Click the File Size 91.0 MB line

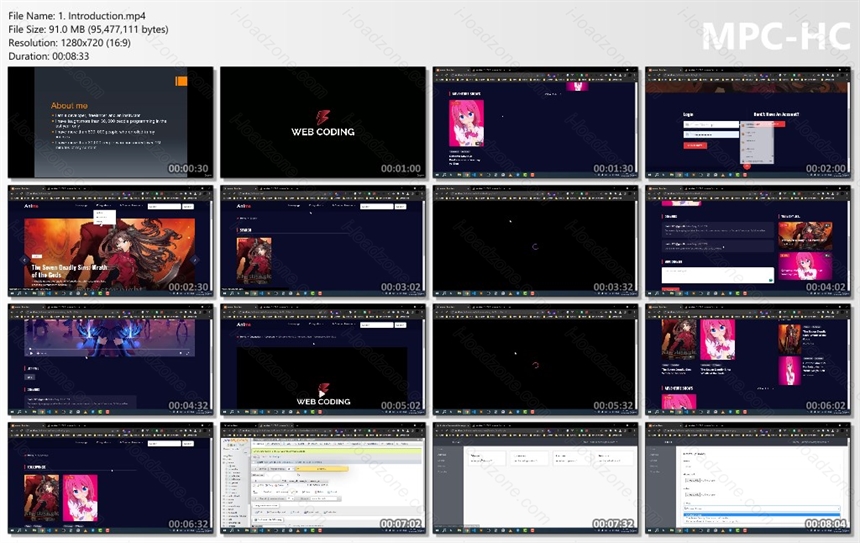88,30
